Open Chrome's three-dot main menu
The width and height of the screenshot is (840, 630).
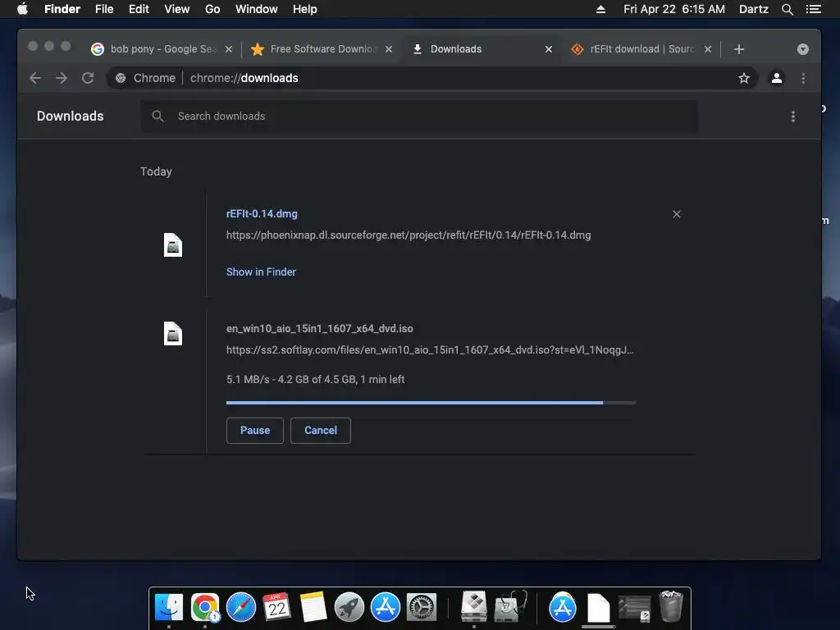coord(803,78)
